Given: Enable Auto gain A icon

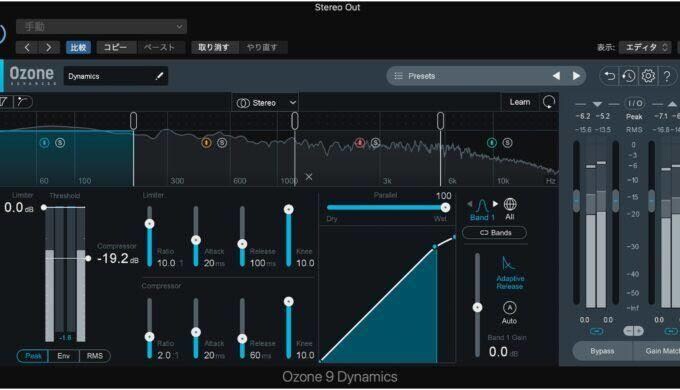Looking at the screenshot, I should [x=509, y=308].
